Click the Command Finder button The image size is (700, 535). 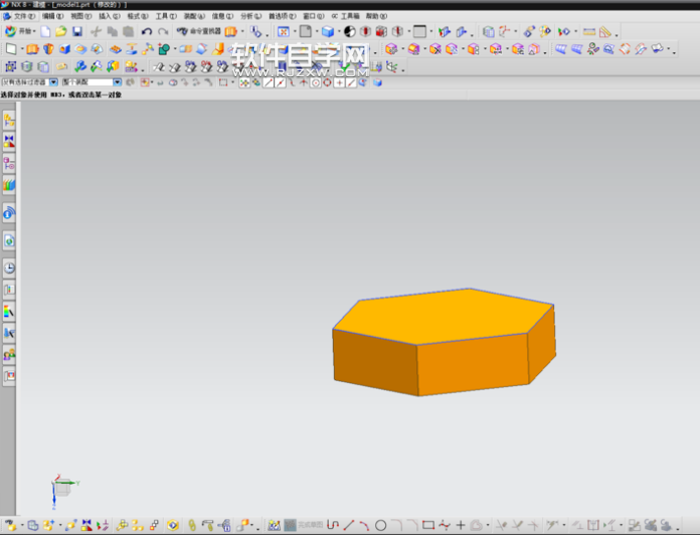(x=198, y=32)
